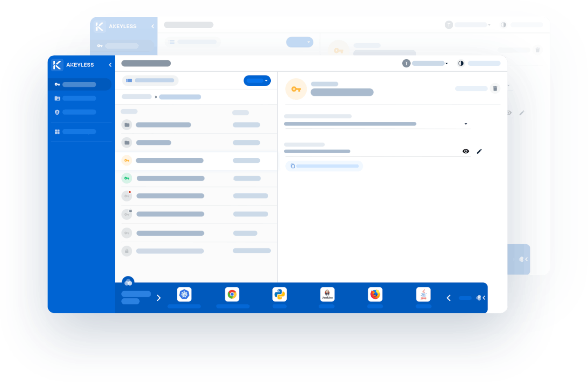
Task: Open the key items section in front sidebar
Action: pos(80,85)
